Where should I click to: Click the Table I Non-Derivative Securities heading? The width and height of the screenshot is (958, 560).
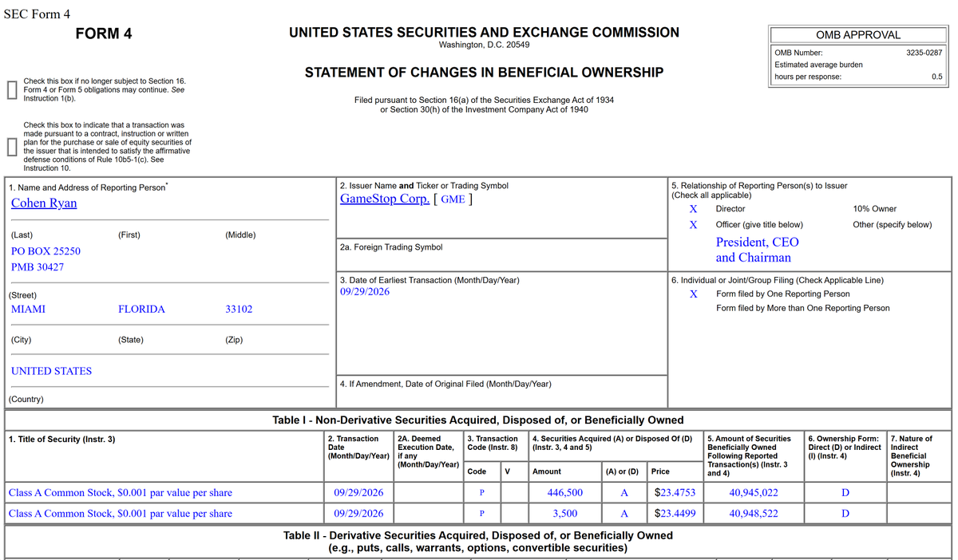478,420
